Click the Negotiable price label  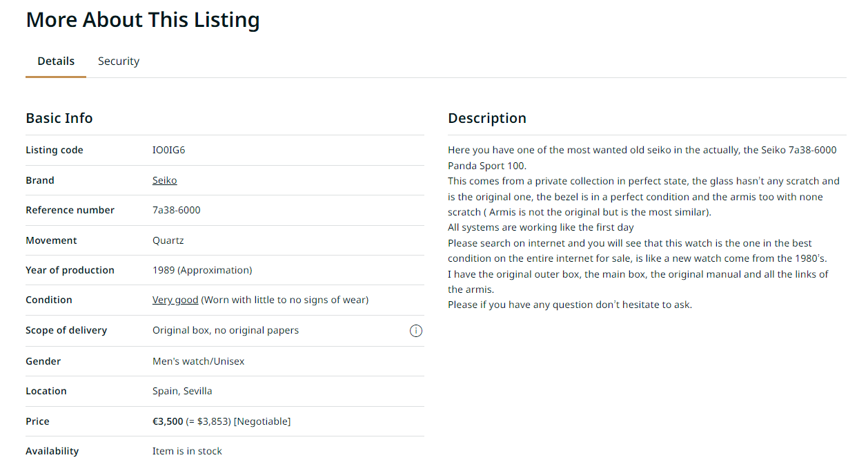click(262, 421)
